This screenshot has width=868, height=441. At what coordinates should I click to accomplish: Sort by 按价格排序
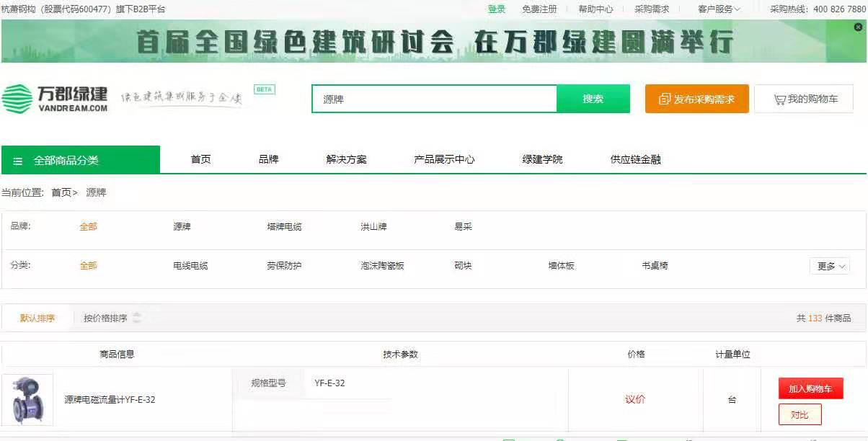pos(105,318)
